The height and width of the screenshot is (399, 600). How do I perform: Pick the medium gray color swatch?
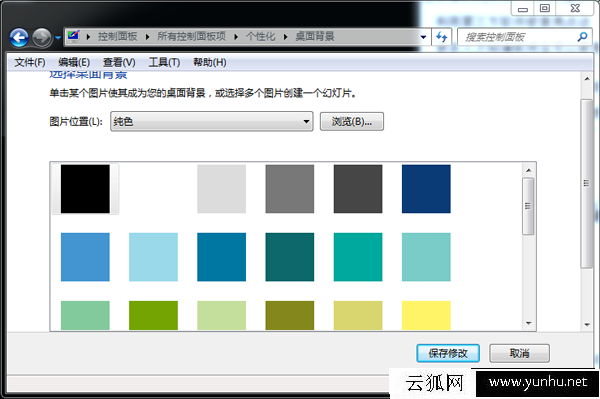290,189
